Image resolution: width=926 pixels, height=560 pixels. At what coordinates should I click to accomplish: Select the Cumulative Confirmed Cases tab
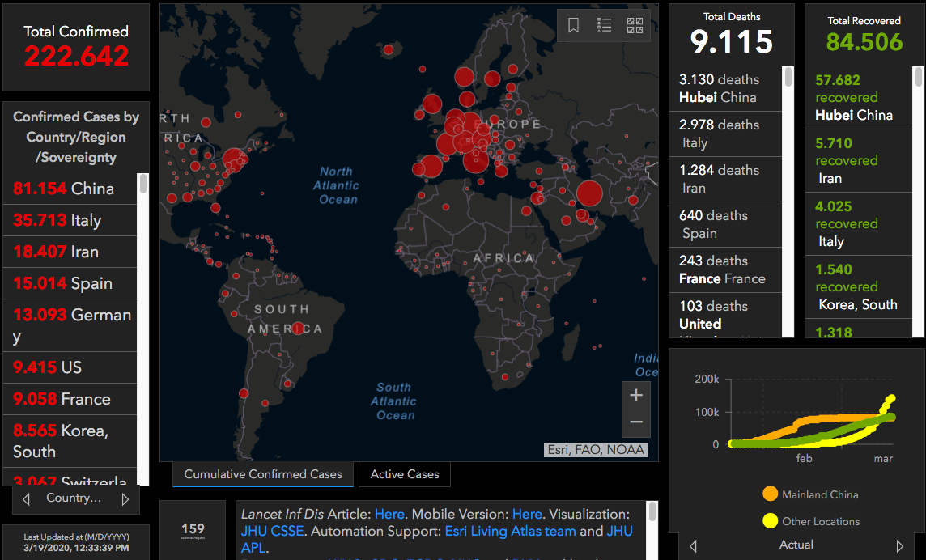coord(263,474)
